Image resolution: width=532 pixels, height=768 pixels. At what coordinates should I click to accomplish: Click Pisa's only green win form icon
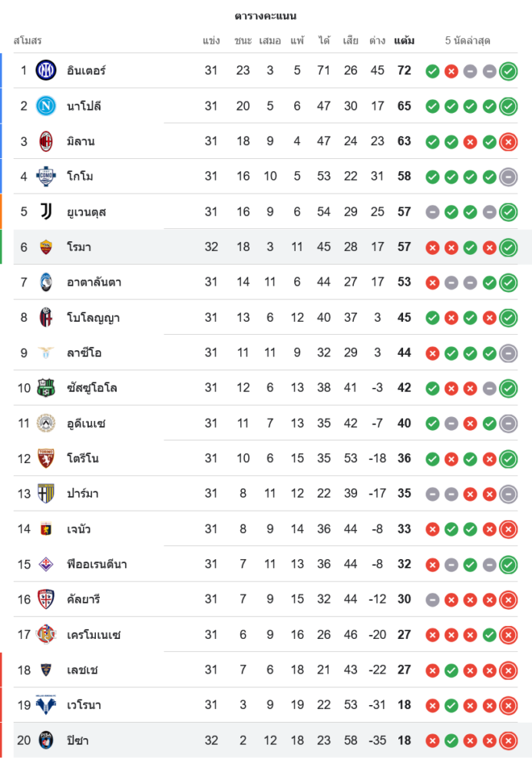[x=451, y=741]
